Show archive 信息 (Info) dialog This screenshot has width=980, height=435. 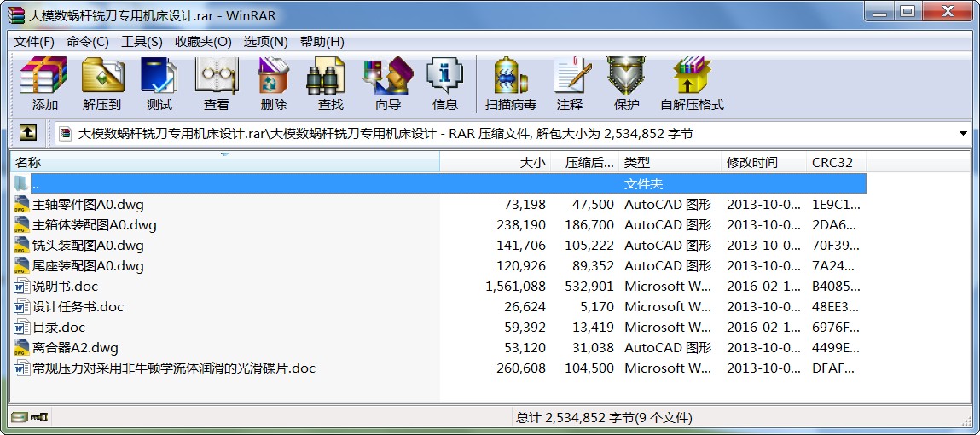point(444,84)
